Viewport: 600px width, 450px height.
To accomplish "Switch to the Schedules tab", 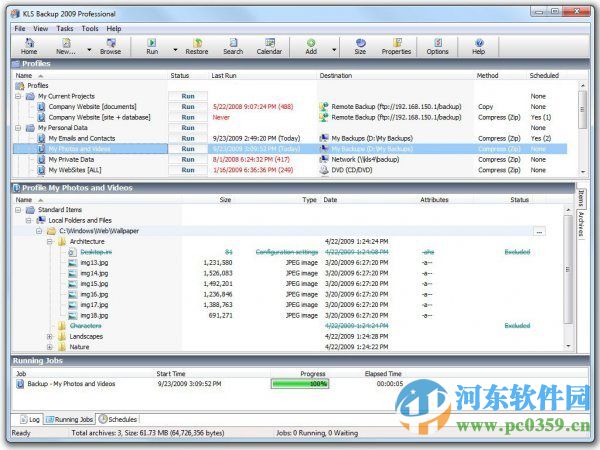I will coord(118,419).
